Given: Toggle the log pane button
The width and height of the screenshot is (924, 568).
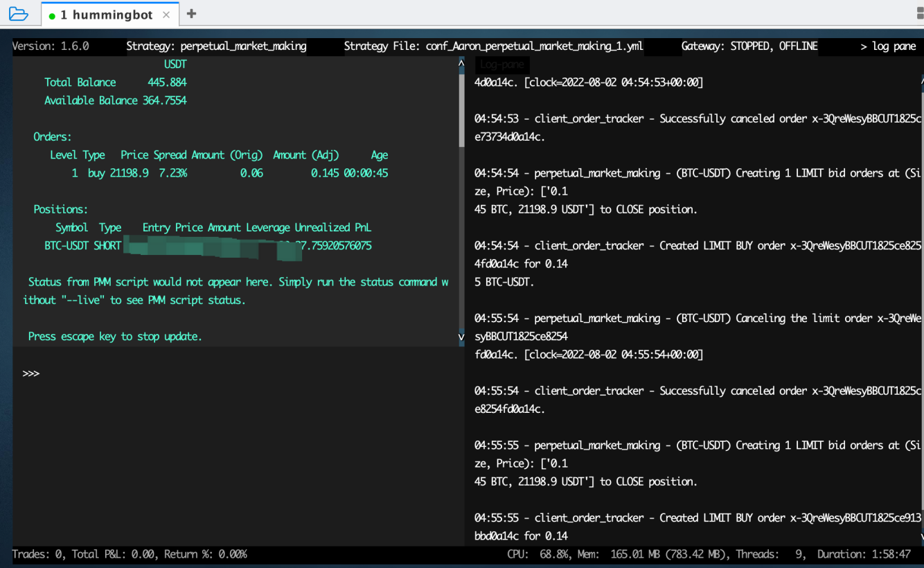Looking at the screenshot, I should (888, 46).
